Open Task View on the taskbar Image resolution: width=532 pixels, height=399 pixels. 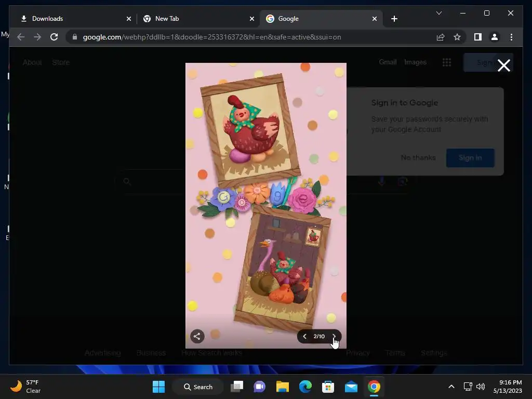pos(237,387)
